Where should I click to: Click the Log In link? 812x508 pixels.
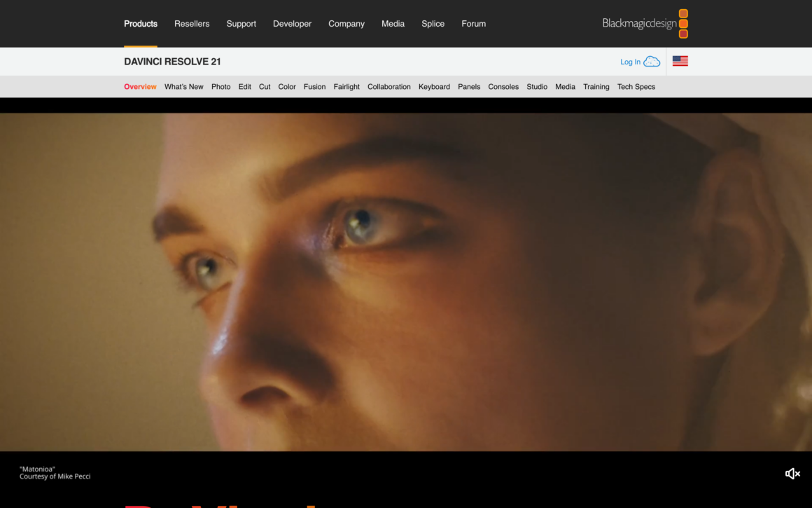[x=629, y=61]
